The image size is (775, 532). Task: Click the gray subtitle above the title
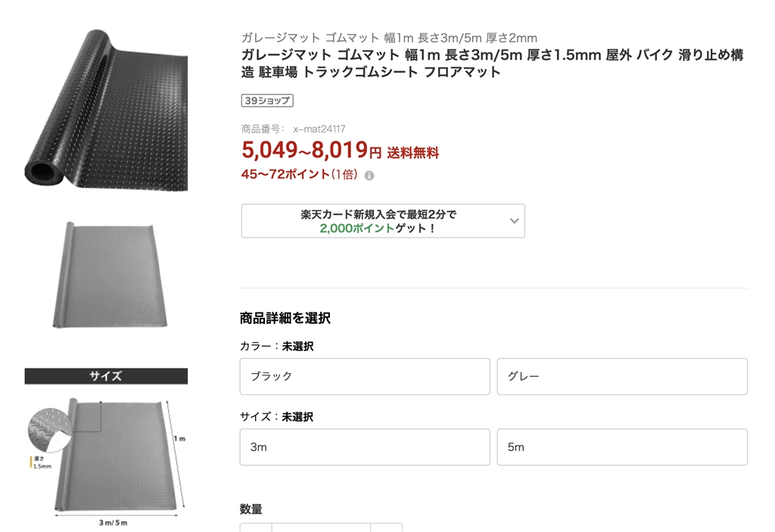coord(389,38)
